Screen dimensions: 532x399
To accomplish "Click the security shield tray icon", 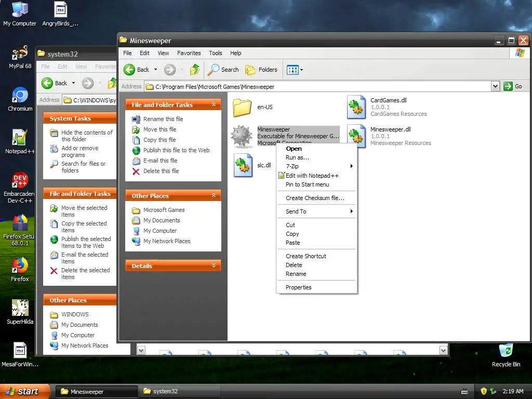I will point(484,391).
